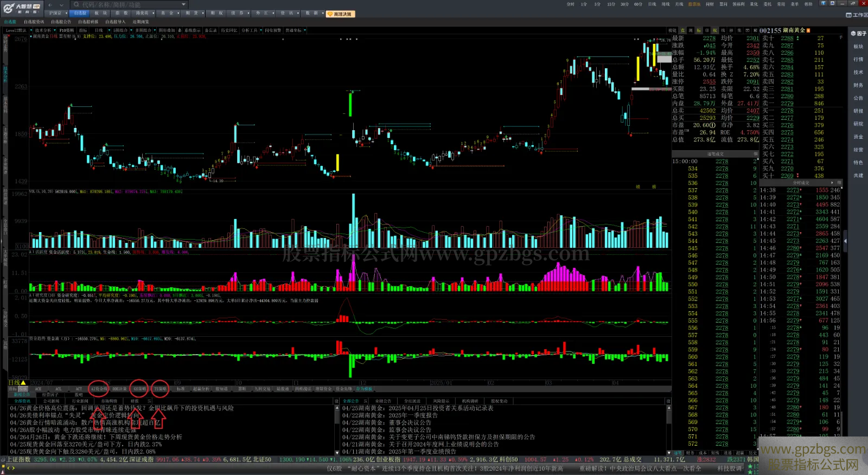Select the AI资金线 indicator tab
Screen dimensions: 868x475
pos(99,389)
